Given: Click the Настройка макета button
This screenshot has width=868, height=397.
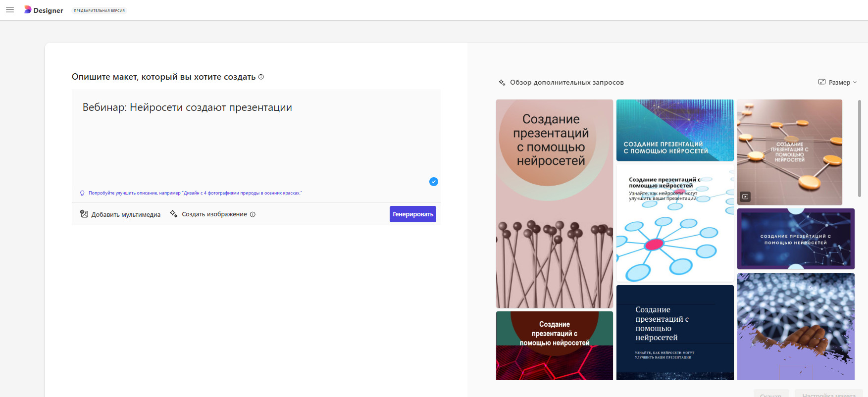Looking at the screenshot, I should click(x=829, y=394).
